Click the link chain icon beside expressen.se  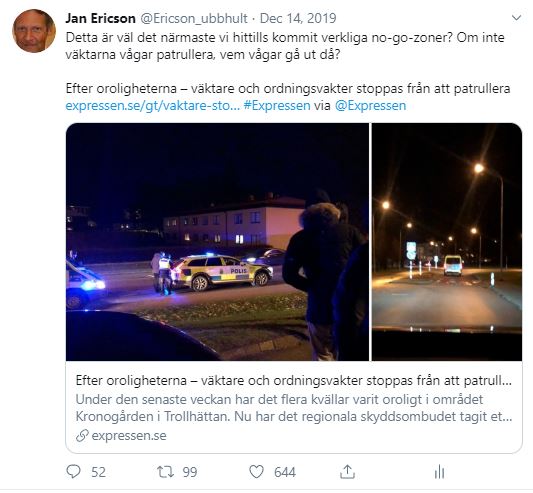tap(82, 436)
